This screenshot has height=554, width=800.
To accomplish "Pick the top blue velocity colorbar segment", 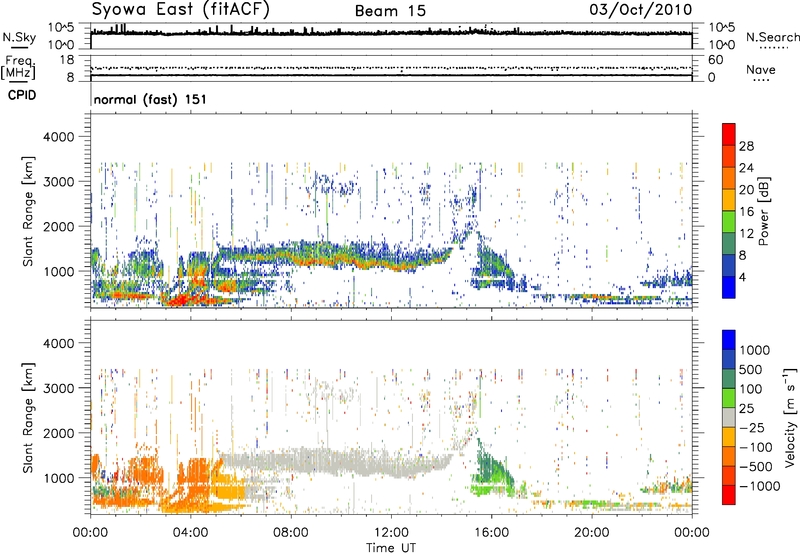I will click(729, 340).
